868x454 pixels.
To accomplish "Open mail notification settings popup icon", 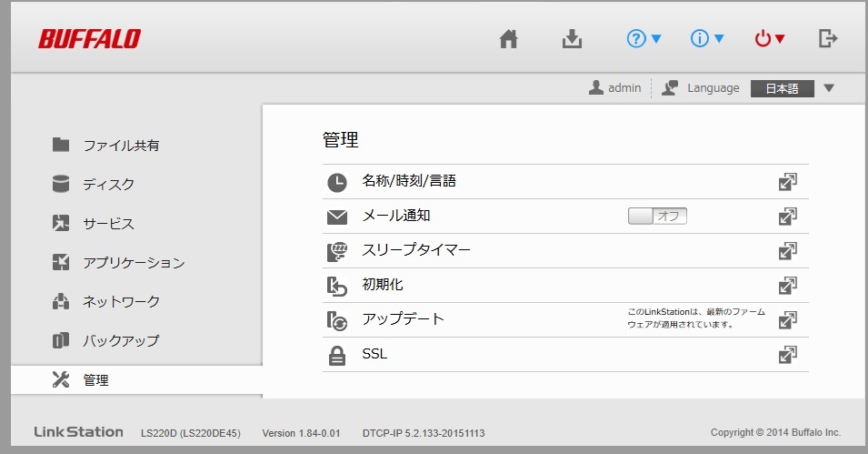I will 787,217.
